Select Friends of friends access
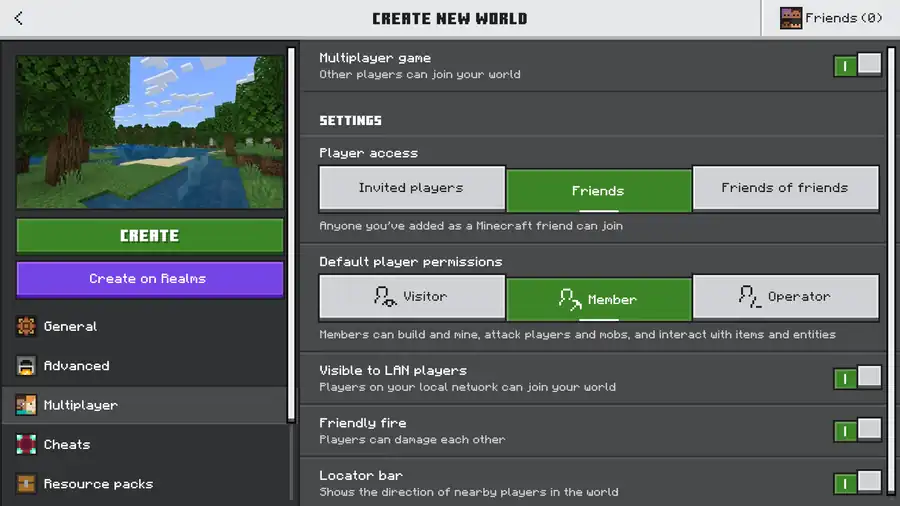This screenshot has width=900, height=506. click(785, 188)
